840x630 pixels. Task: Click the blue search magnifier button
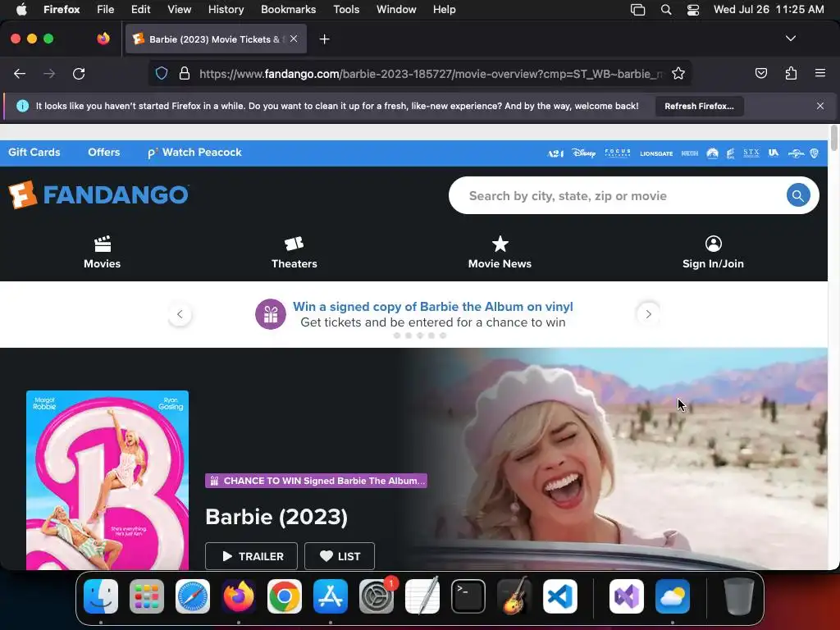point(797,195)
